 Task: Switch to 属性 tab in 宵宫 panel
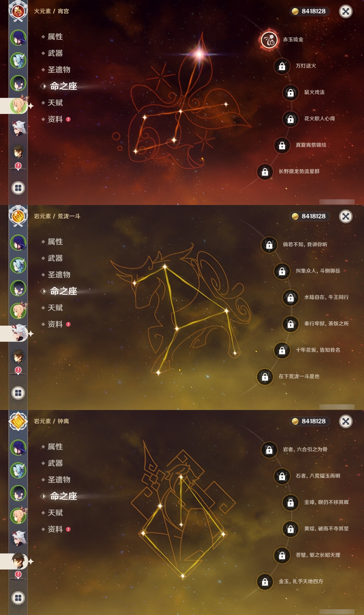pyautogui.click(x=55, y=37)
